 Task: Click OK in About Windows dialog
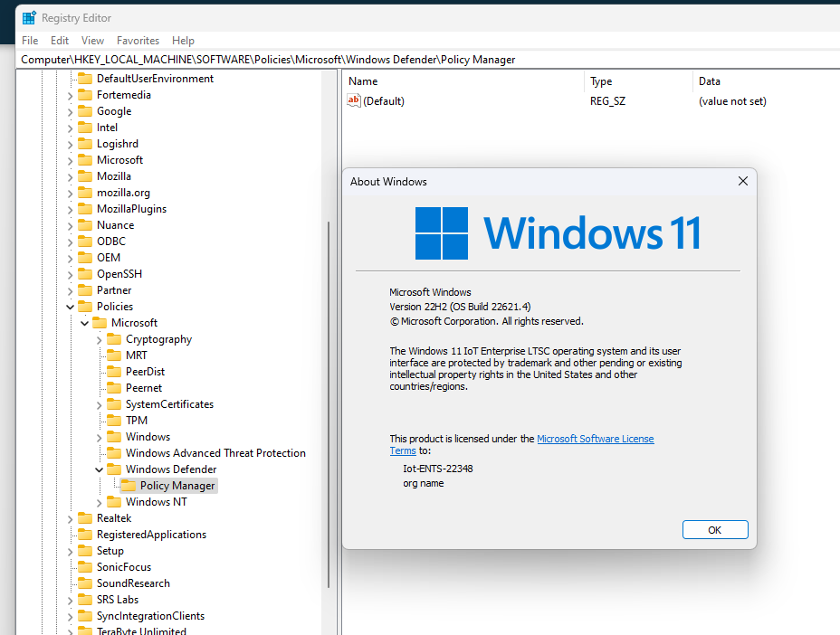coord(715,530)
